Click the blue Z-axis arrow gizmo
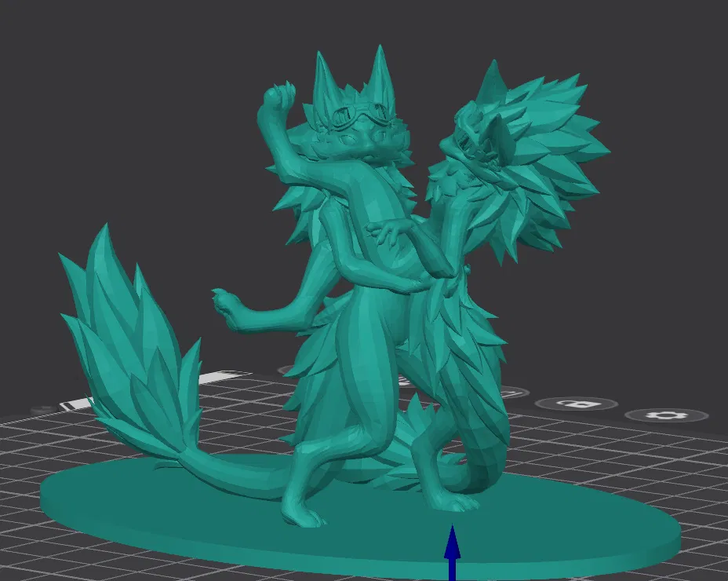The width and height of the screenshot is (728, 581). pos(452,552)
